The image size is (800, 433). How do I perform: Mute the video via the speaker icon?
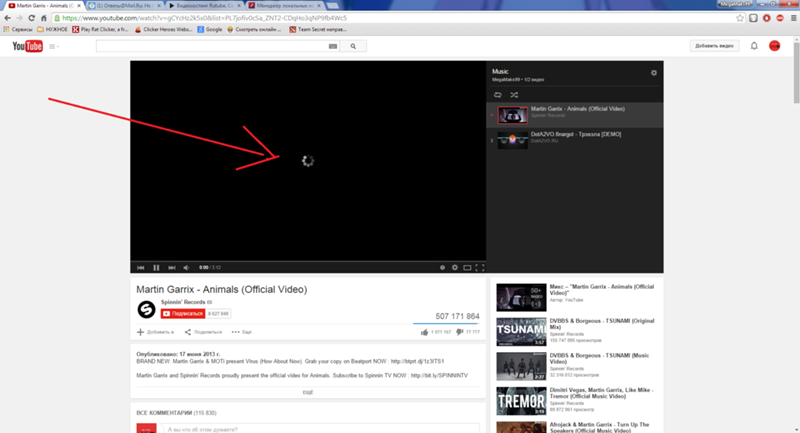pyautogui.click(x=186, y=267)
